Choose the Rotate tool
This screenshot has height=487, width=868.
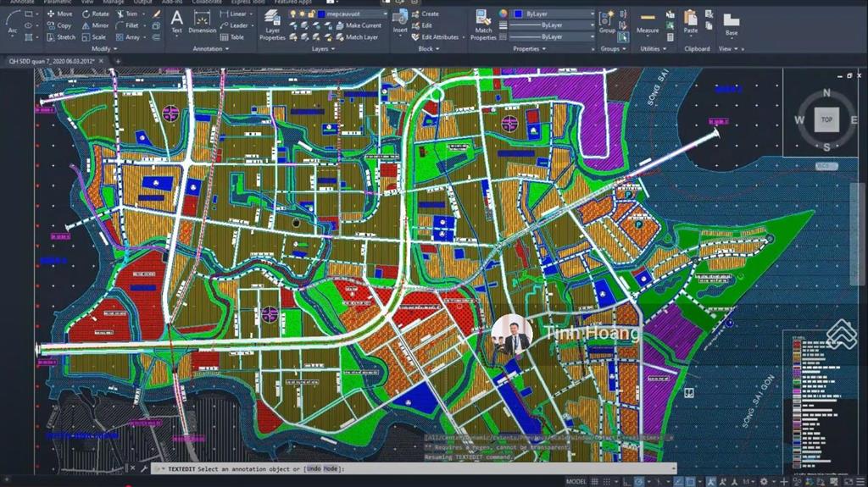pos(96,14)
